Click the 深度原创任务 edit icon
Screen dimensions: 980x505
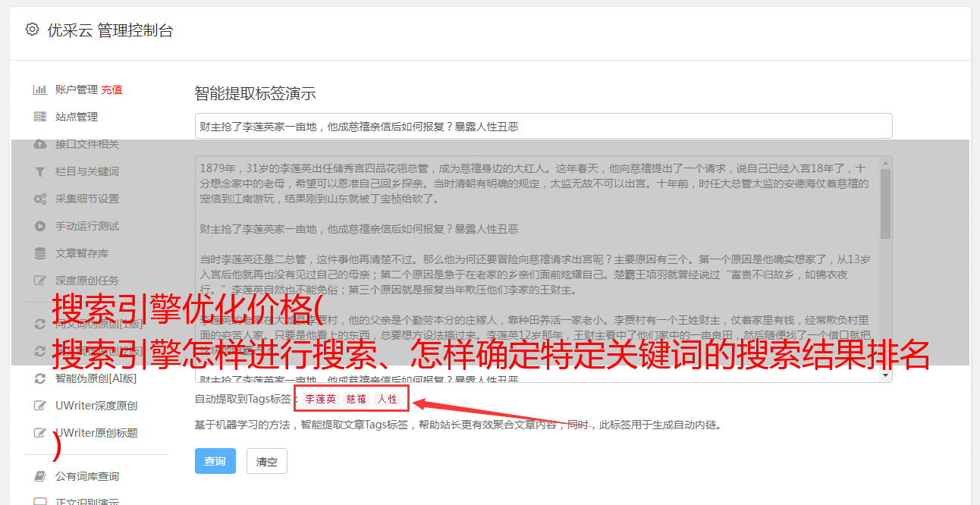(x=40, y=281)
